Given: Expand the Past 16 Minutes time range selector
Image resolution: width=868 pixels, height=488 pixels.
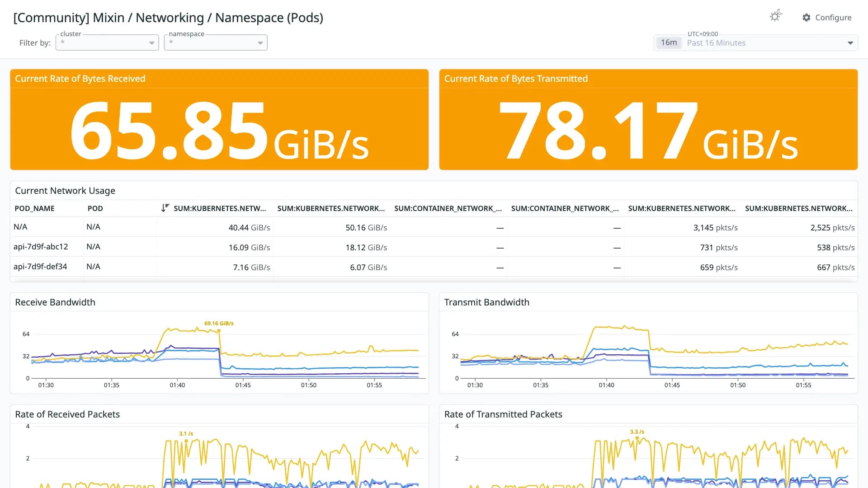Looking at the screenshot, I should click(x=756, y=43).
